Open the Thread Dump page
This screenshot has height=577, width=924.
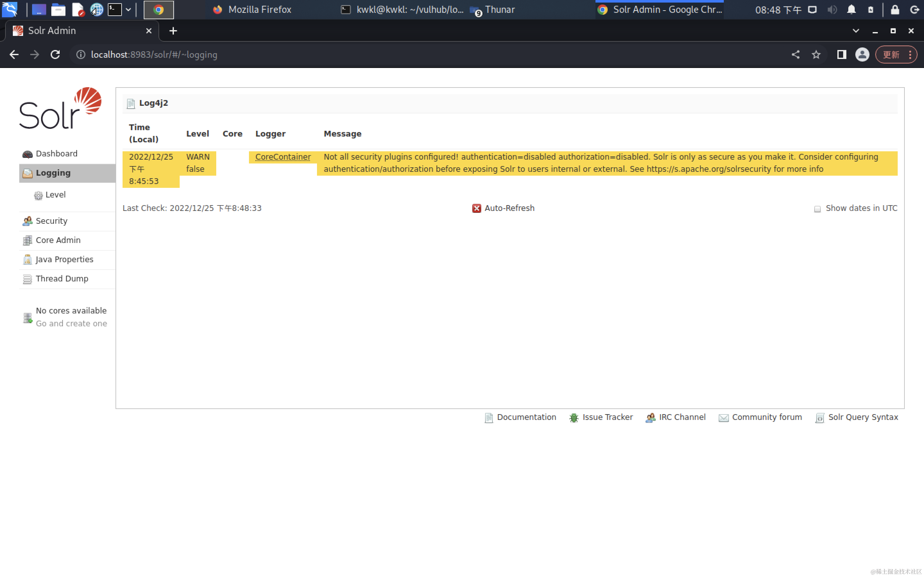point(62,279)
